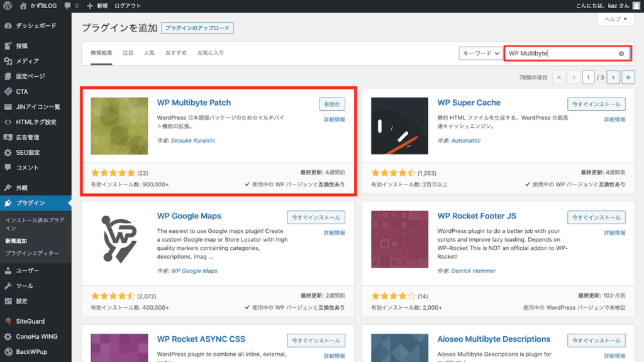The width and height of the screenshot is (644, 362).
Task: Open author Derrick Hammer link
Action: pos(473,271)
